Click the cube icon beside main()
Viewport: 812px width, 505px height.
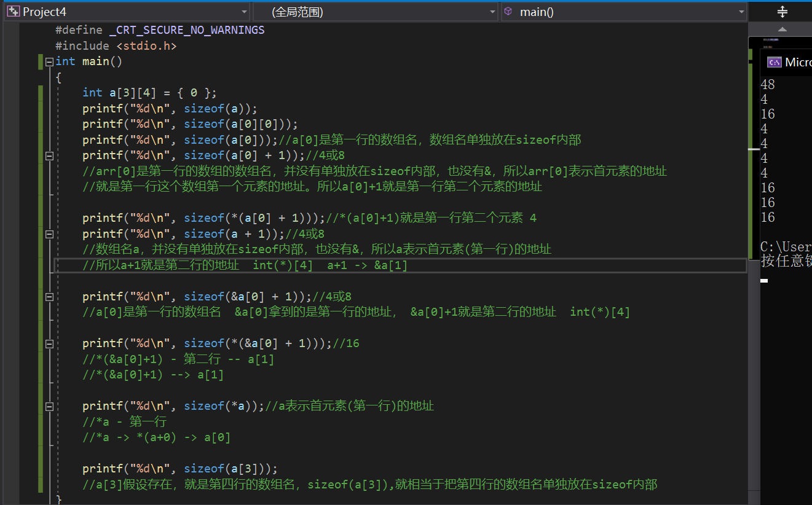point(508,12)
